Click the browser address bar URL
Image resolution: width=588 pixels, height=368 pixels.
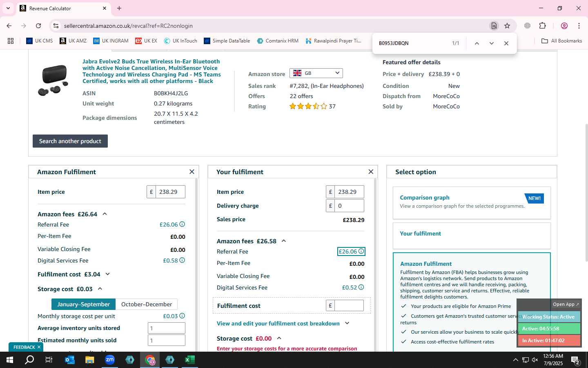[x=128, y=26]
